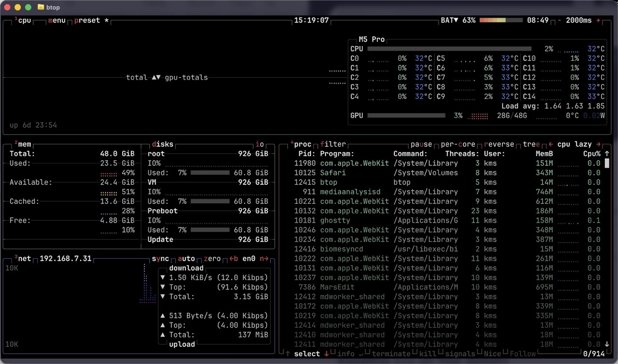The height and width of the screenshot is (364, 618).
Task: Click the Nice button
Action: (492, 354)
